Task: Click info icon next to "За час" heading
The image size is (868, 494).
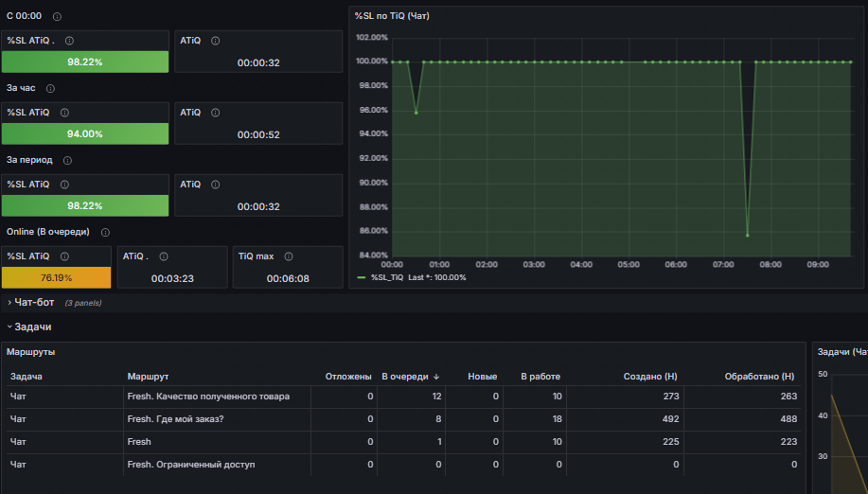Action: (x=50, y=89)
